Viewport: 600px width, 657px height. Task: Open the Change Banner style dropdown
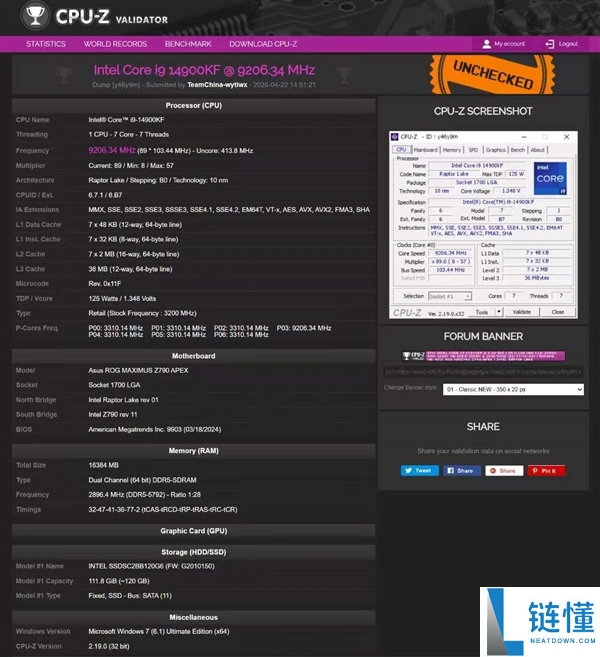(x=513, y=389)
